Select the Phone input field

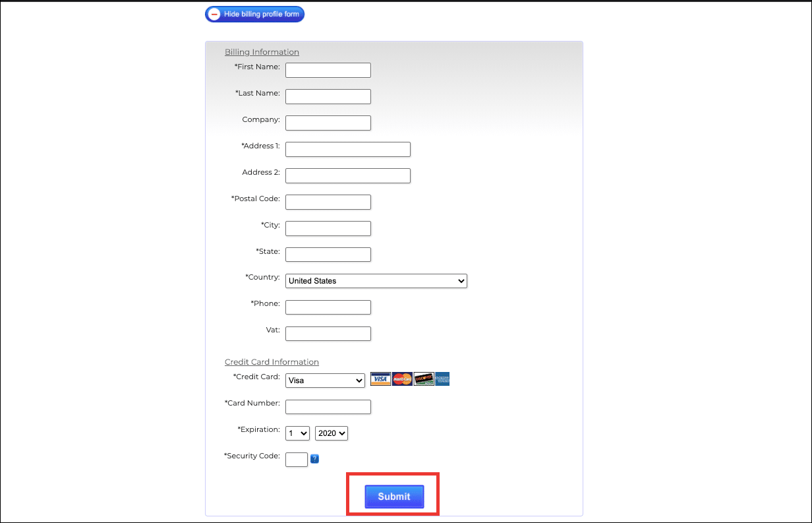(328, 307)
